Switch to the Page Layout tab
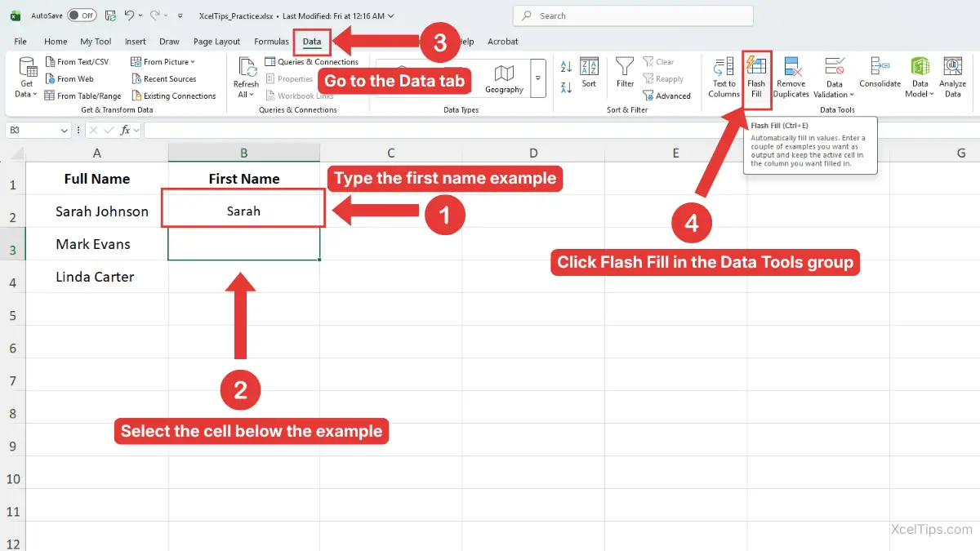 216,42
